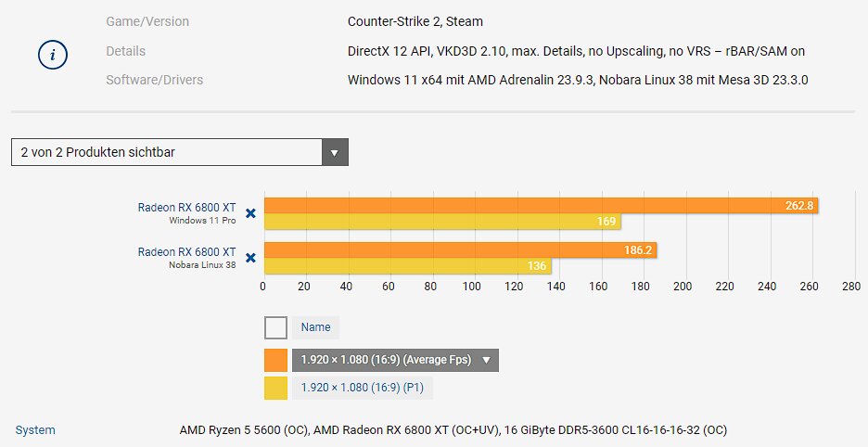Click the circled info icon

[53, 55]
